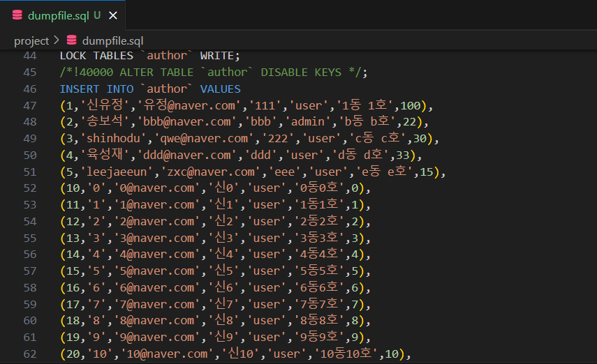Viewport: 597px width, 364px height.
Task: Click the 'zxc@naver.com' string on line 51
Action: tap(211, 172)
